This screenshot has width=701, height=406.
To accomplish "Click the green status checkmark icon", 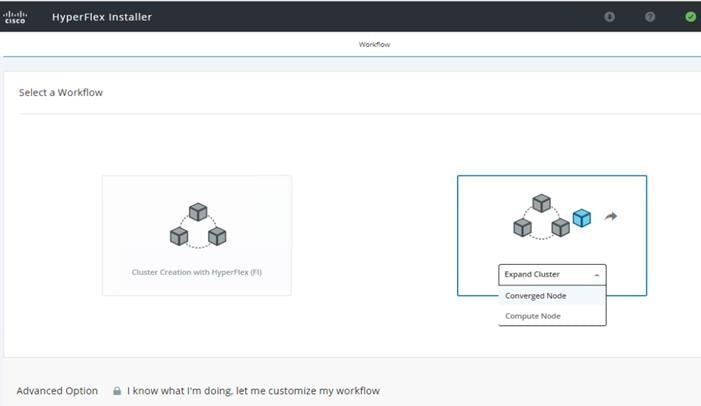I will (690, 17).
